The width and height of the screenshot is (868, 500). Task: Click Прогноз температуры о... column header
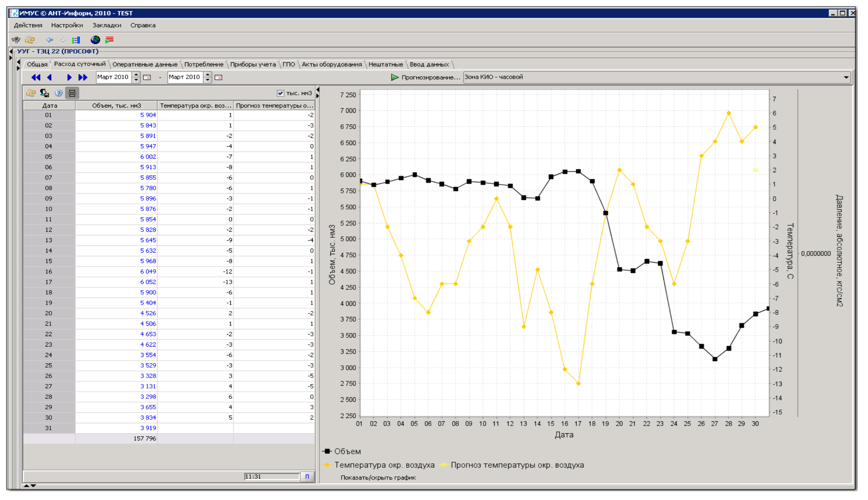pos(274,106)
